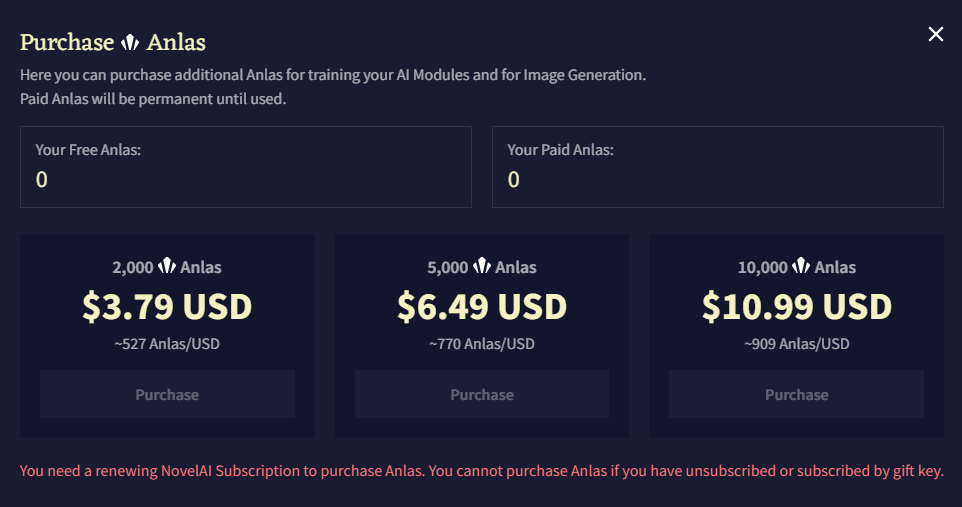Purchase the 10,000 Anlas pack

click(x=796, y=394)
